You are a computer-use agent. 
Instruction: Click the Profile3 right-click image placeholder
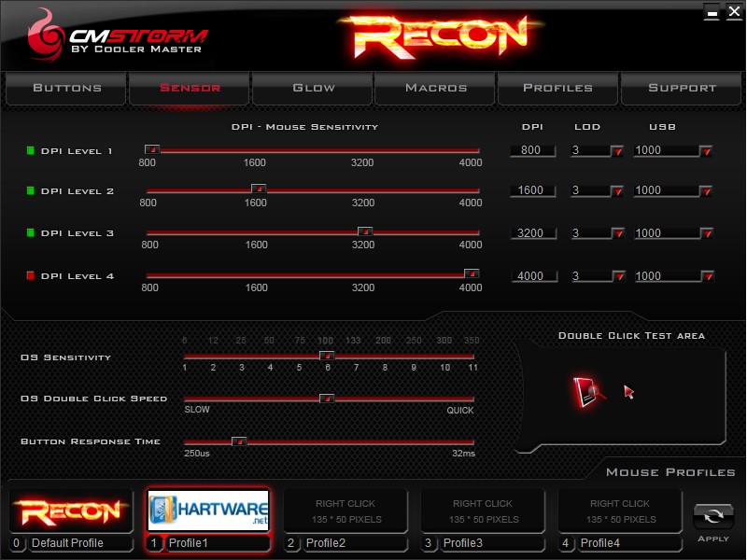(483, 511)
